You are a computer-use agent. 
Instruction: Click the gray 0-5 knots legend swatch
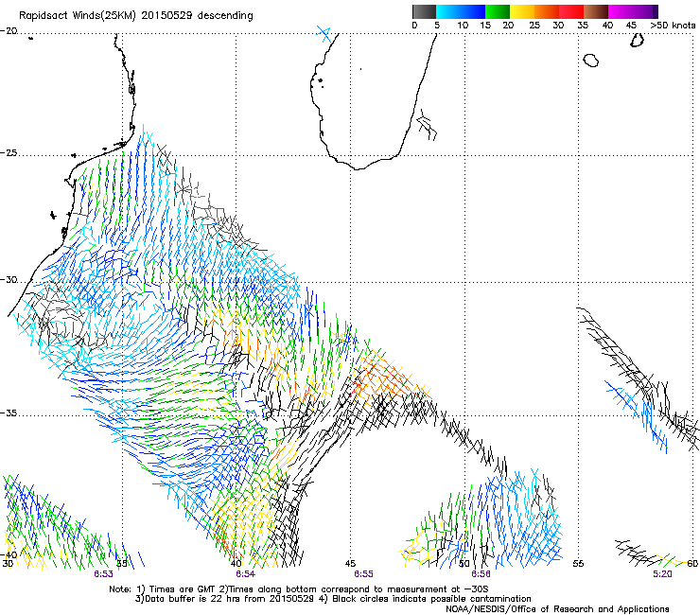click(x=424, y=11)
